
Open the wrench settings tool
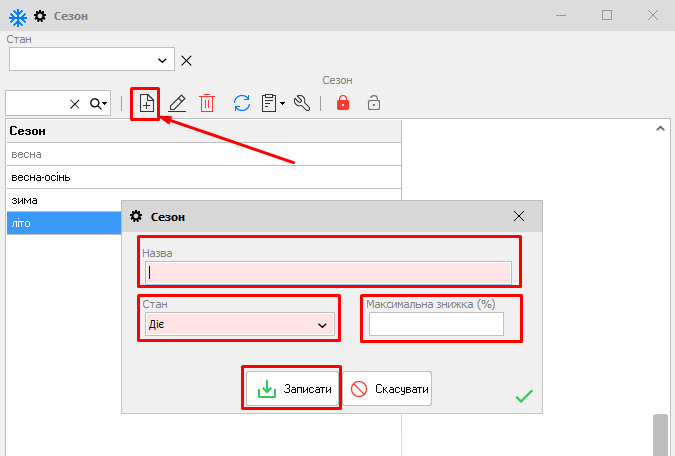[x=302, y=103]
